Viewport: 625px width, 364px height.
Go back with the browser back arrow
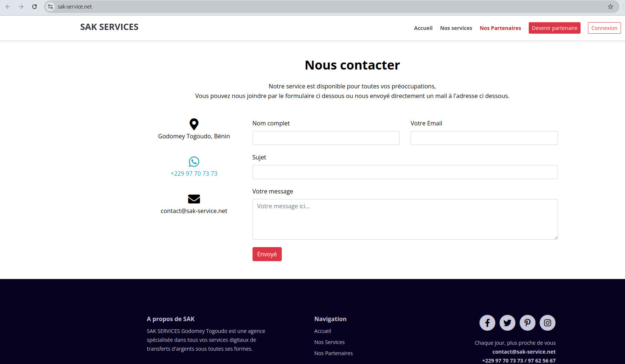8,7
